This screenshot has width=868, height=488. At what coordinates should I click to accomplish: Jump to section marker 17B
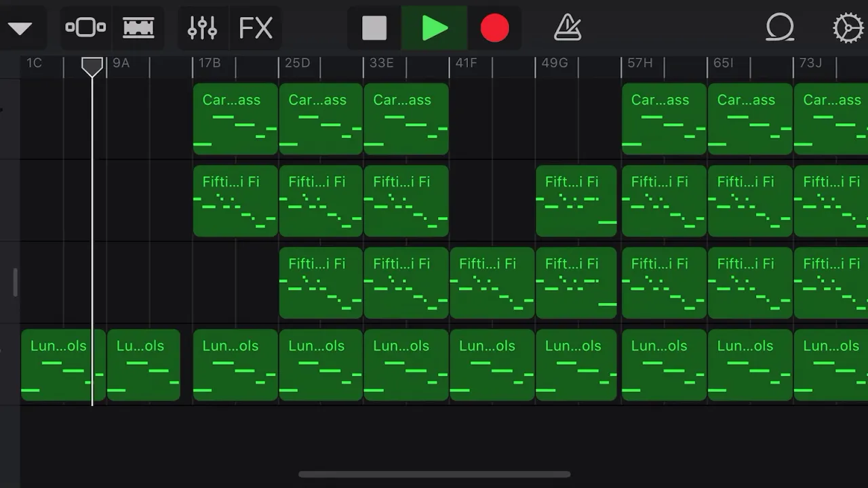(210, 63)
